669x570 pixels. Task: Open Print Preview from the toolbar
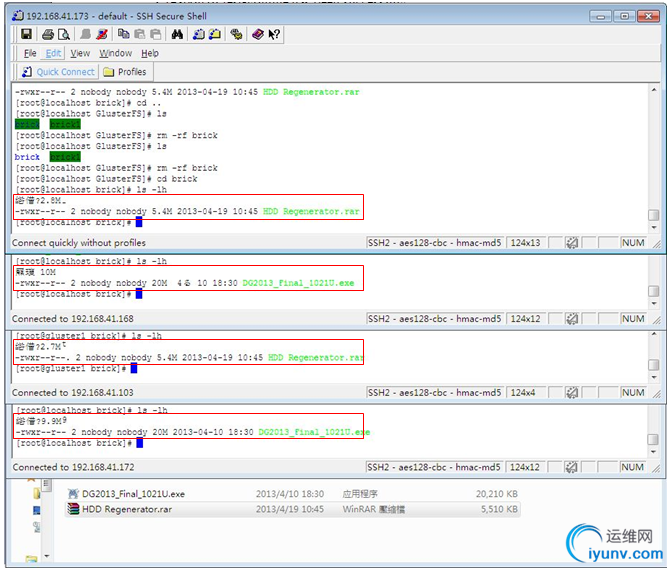click(64, 34)
